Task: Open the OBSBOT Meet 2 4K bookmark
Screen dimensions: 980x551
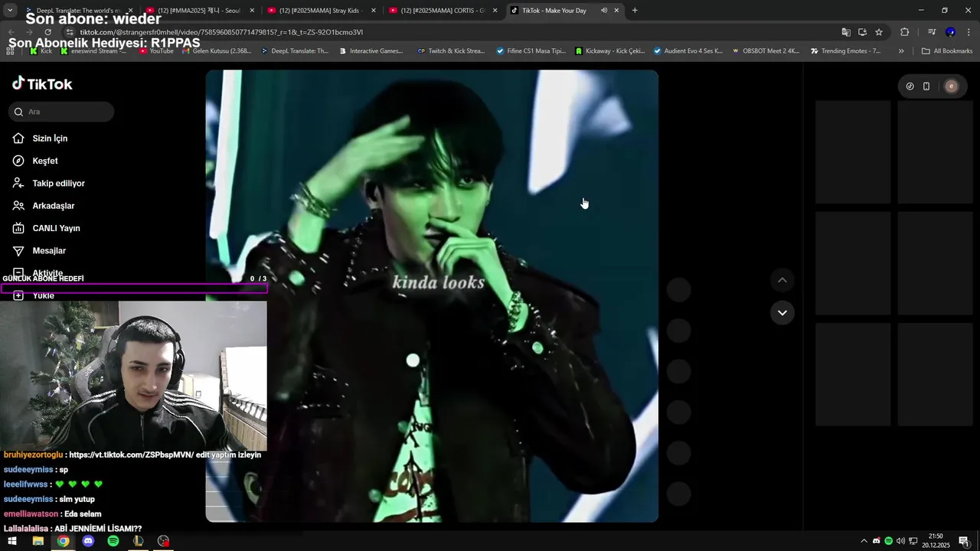Action: click(766, 51)
